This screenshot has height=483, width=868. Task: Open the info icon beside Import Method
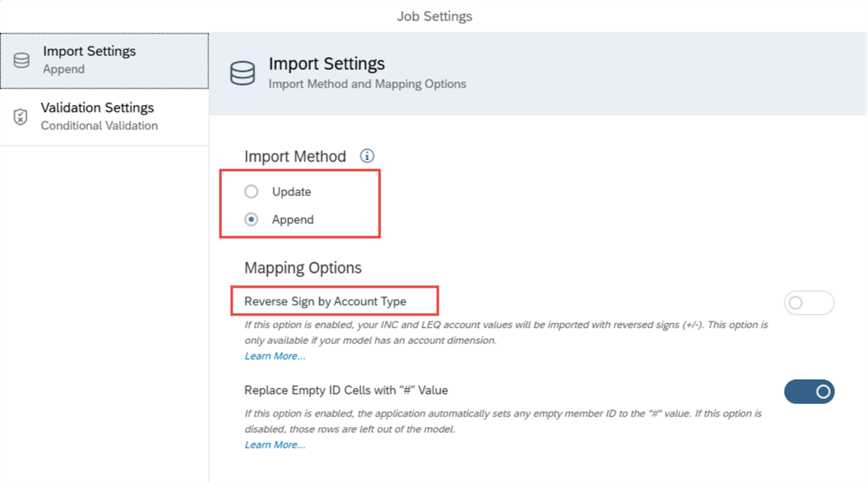367,155
